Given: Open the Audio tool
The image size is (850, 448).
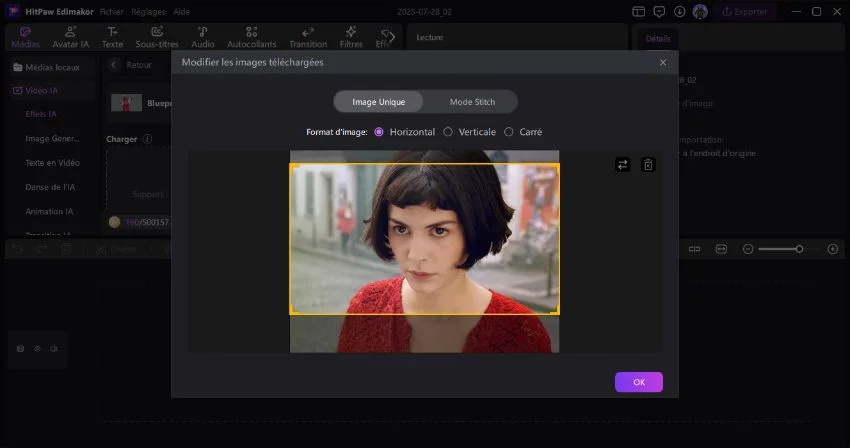Looking at the screenshot, I should [x=203, y=37].
